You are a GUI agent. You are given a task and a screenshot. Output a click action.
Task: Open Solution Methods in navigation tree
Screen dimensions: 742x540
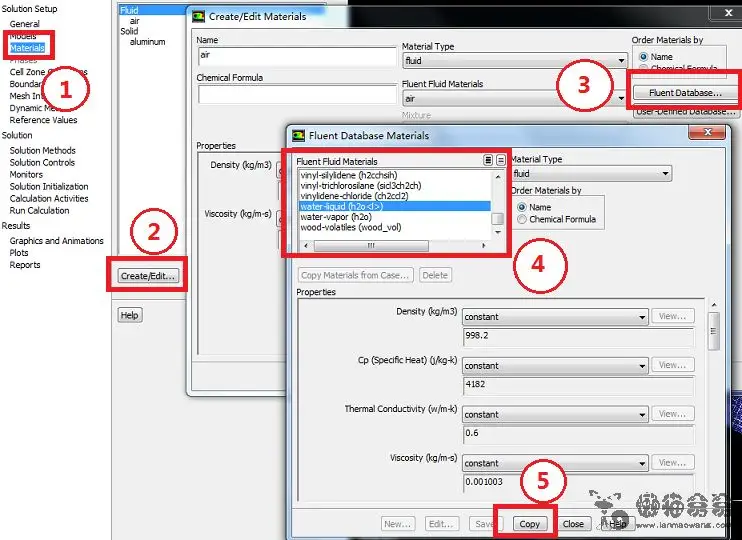coord(43,150)
